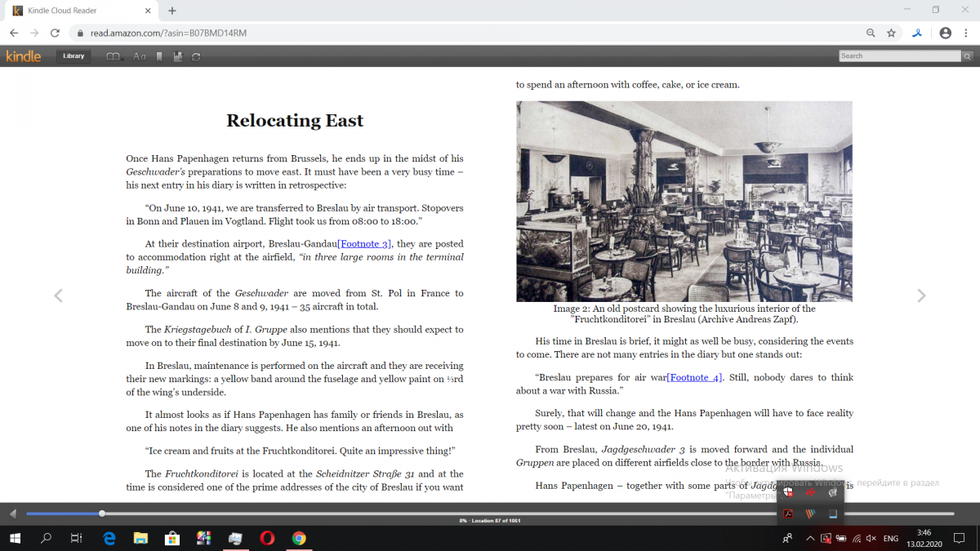The width and height of the screenshot is (980, 551).
Task: Open the Go To book menu dropdown
Action: tap(114, 56)
